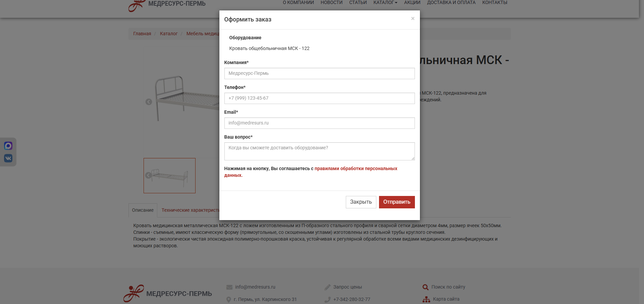
Task: Go to ДОСТАВКА И ОПЛАТА page
Action: click(x=451, y=3)
